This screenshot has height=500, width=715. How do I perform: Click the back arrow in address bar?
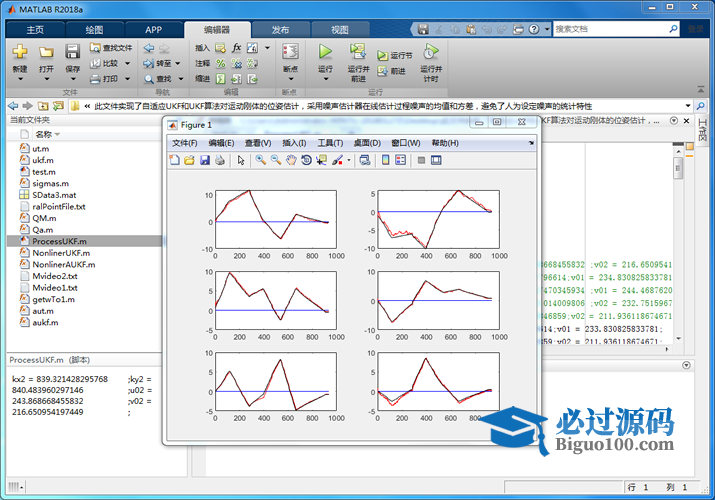13,106
